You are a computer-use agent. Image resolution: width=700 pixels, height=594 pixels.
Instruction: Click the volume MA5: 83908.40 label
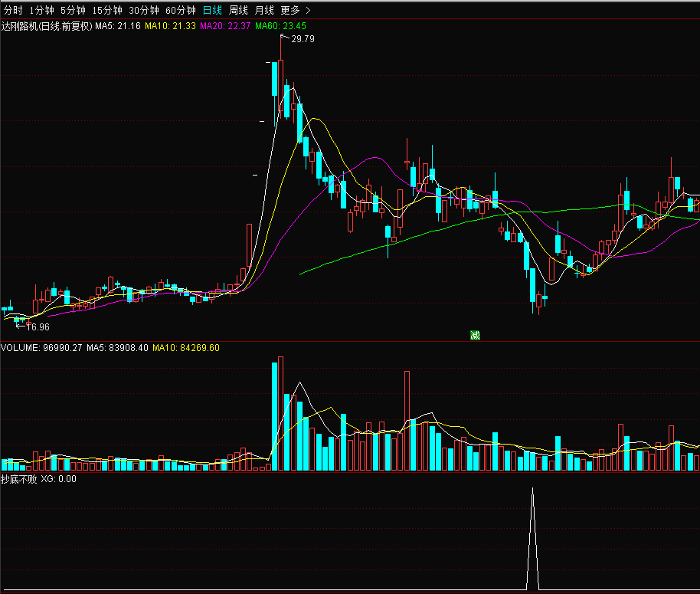[x=117, y=347]
